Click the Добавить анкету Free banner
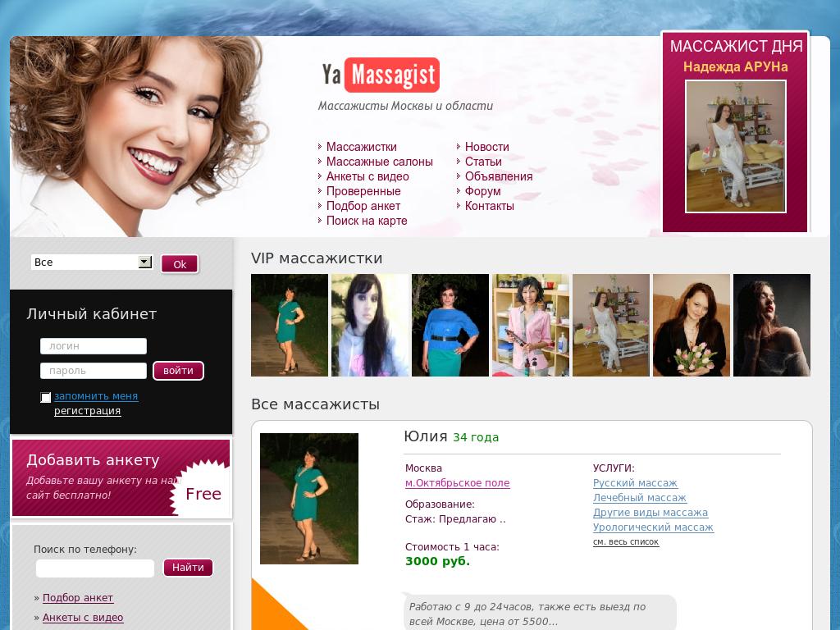The image size is (840, 630). 121,477
